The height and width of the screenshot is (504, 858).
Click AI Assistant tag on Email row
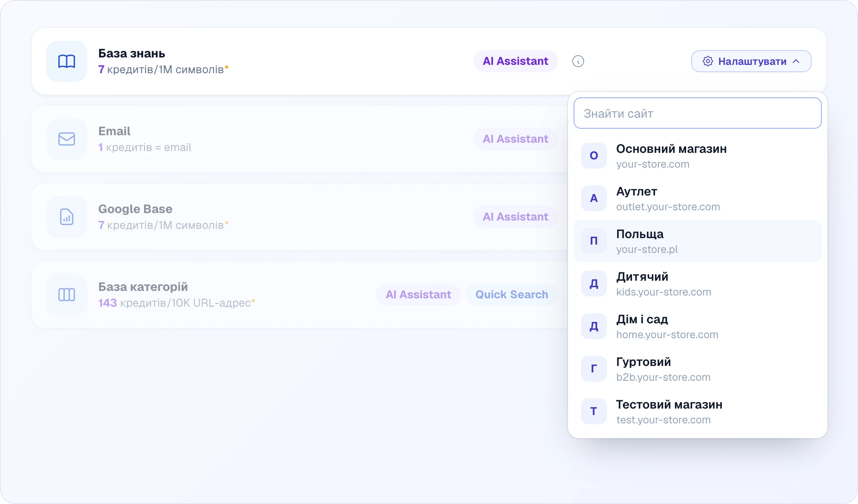(x=516, y=139)
